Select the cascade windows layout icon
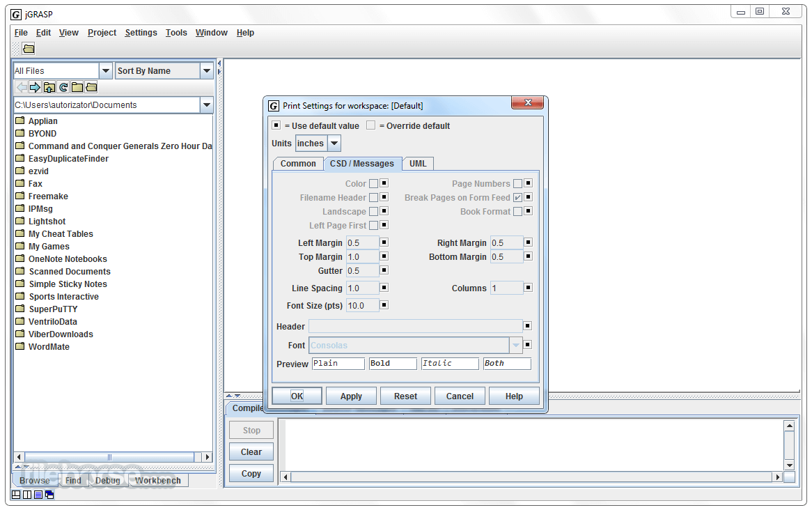Image resolution: width=812 pixels, height=510 pixels. pyautogui.click(x=49, y=495)
